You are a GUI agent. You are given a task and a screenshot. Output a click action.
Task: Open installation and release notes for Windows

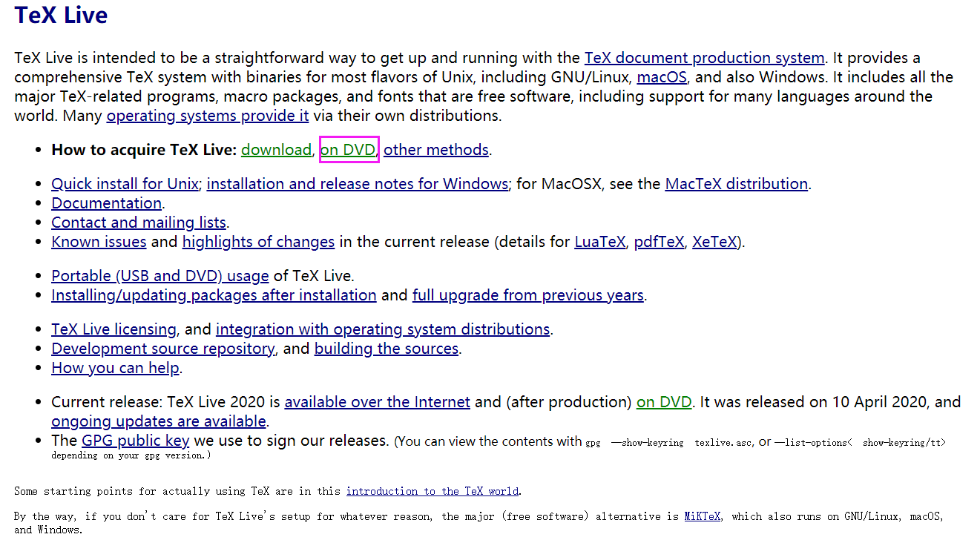(x=357, y=183)
